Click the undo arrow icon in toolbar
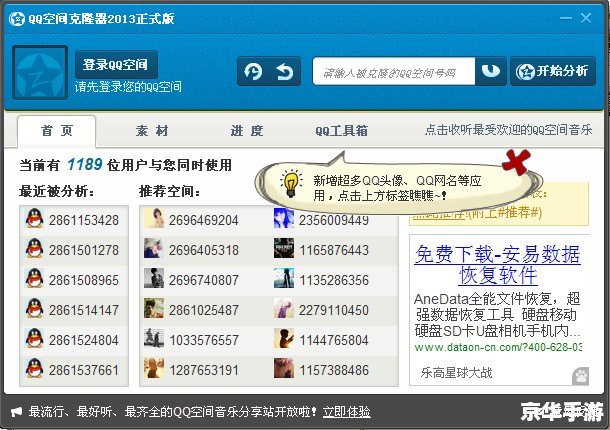Screen dimensions: 610x430 click(x=284, y=71)
